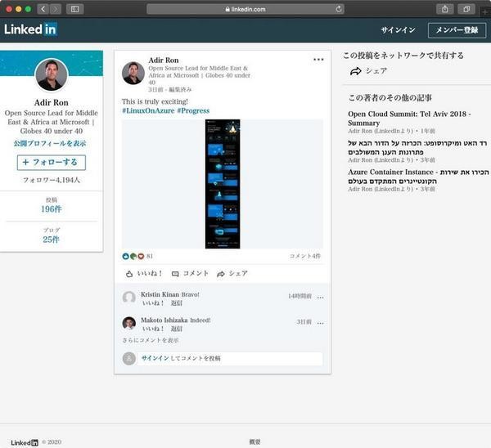491x448 pixels.
Task: Click Kristin Kinan commenter name
Action: click(160, 294)
